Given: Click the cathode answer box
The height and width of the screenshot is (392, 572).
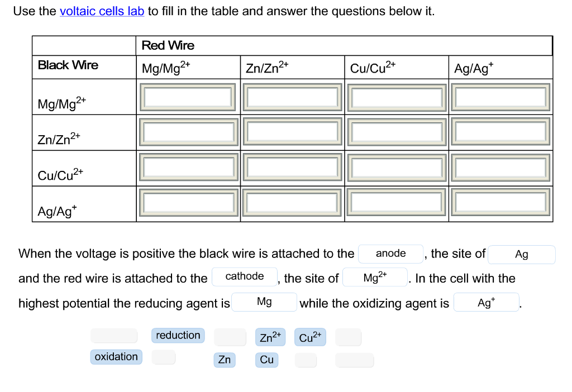Looking at the screenshot, I should tap(245, 276).
